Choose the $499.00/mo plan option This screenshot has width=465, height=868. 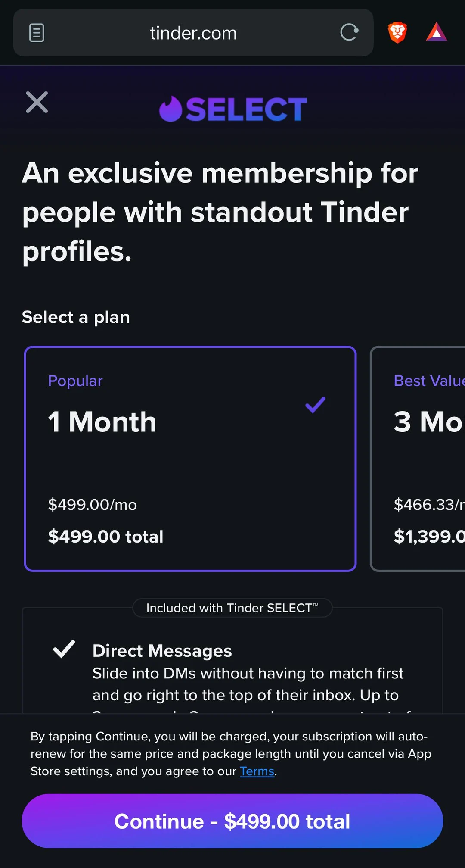click(92, 504)
